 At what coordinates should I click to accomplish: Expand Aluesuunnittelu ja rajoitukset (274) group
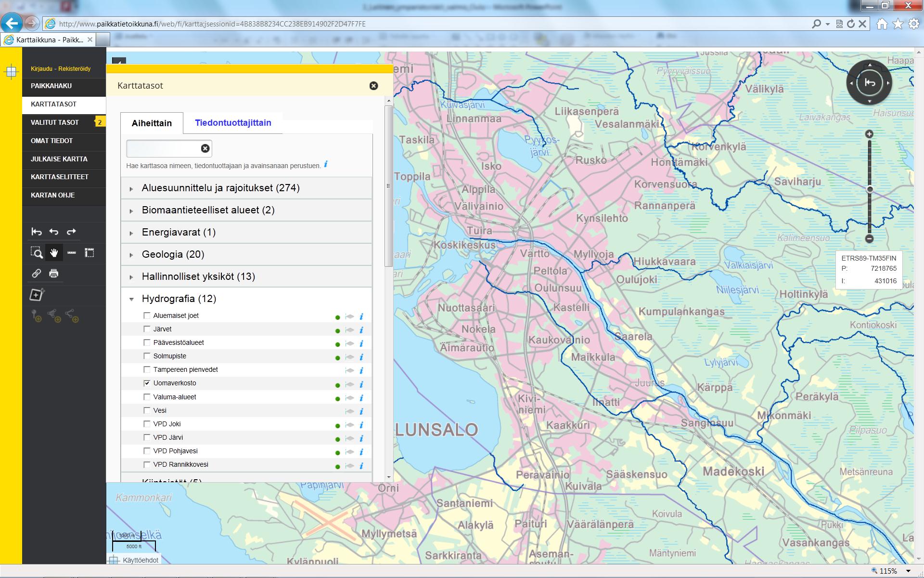click(x=246, y=188)
